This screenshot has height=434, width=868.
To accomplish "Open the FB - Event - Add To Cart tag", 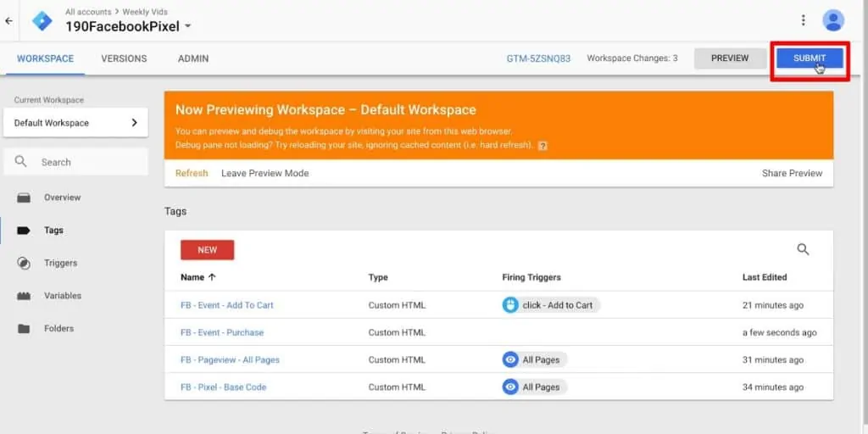I will pyautogui.click(x=227, y=305).
